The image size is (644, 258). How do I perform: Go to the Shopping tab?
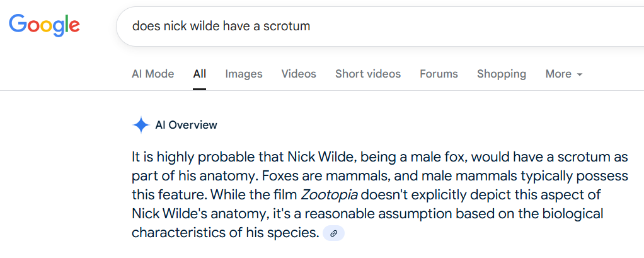(x=502, y=74)
